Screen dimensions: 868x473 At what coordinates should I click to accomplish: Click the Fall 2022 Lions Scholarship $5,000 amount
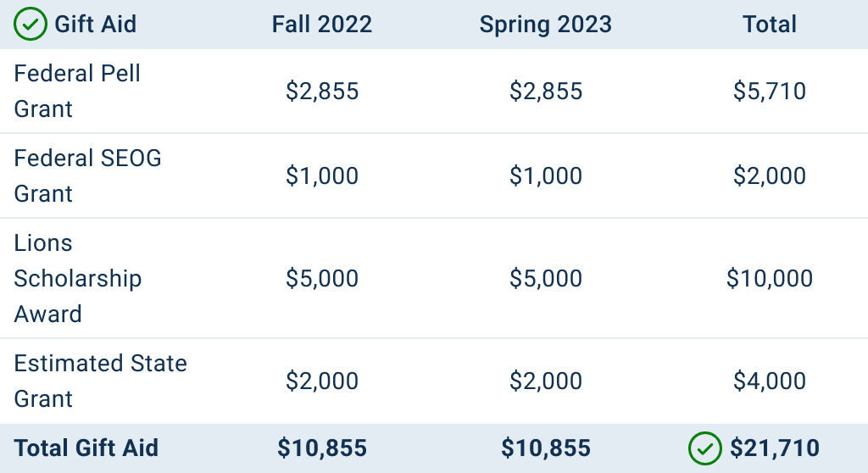tap(322, 278)
